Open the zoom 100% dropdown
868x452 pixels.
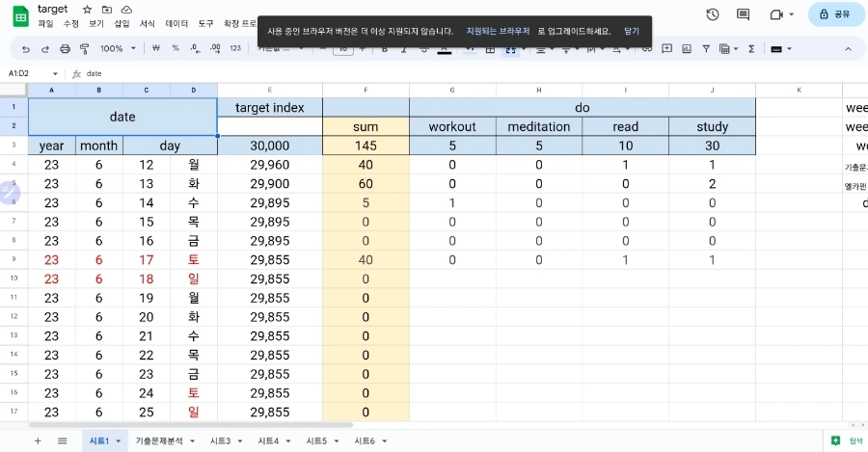click(118, 49)
